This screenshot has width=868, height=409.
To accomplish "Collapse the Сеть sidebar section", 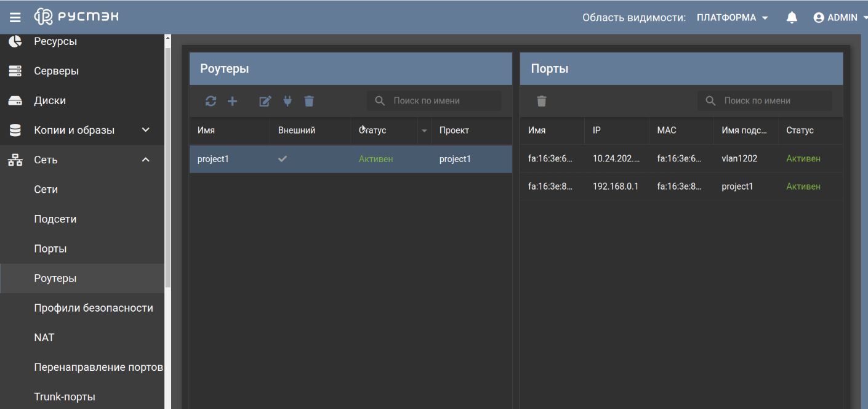I will [145, 160].
